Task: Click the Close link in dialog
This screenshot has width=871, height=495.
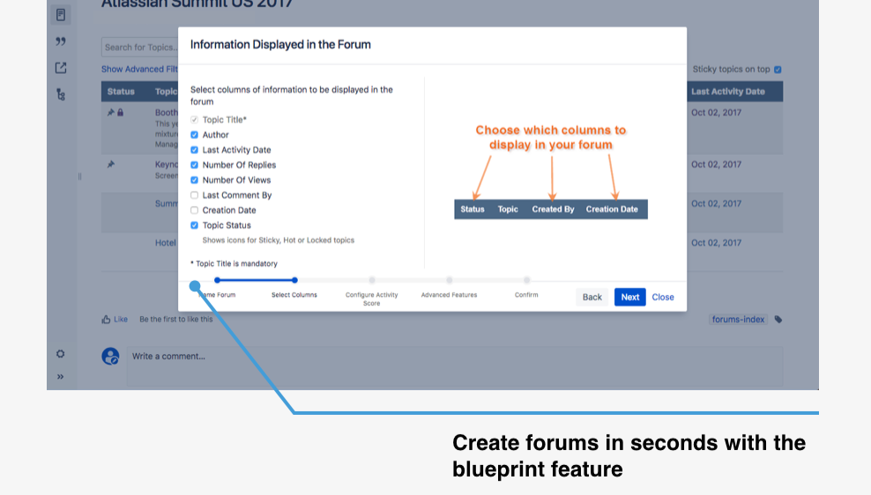Action: pyautogui.click(x=663, y=297)
